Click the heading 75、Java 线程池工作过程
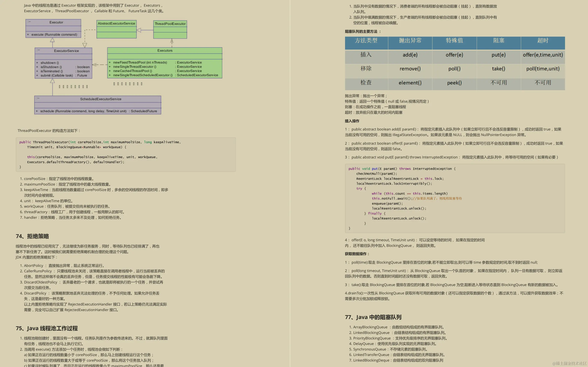Viewport: 588px width, 367px height. coord(46,328)
